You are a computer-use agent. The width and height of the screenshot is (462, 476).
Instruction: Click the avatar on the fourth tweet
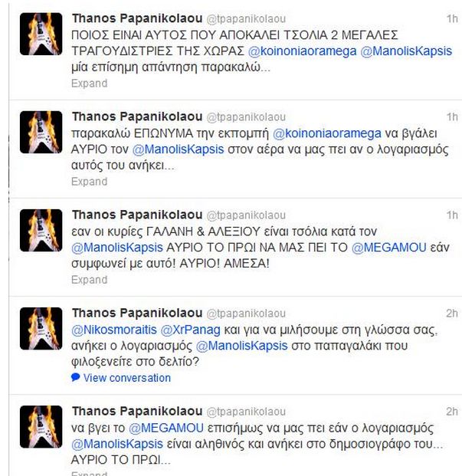(x=41, y=330)
